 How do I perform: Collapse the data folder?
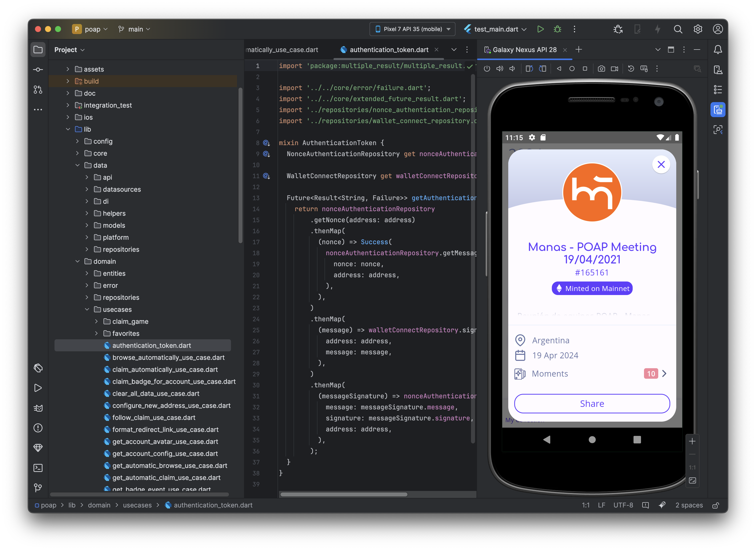(x=77, y=165)
